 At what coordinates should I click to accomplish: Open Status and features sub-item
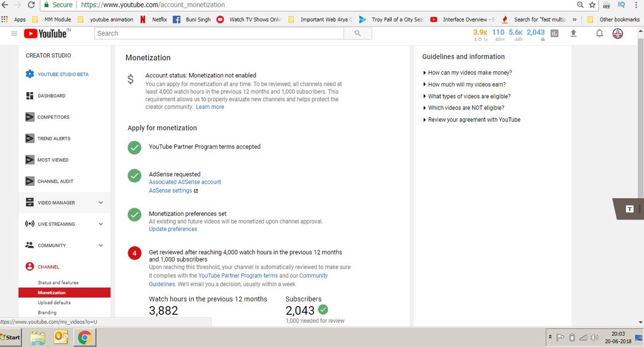pyautogui.click(x=58, y=283)
